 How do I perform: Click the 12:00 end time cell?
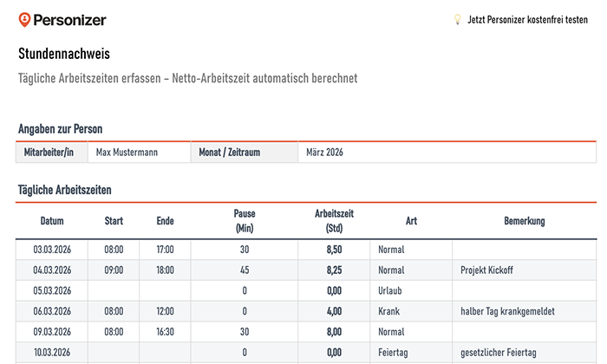(x=165, y=311)
